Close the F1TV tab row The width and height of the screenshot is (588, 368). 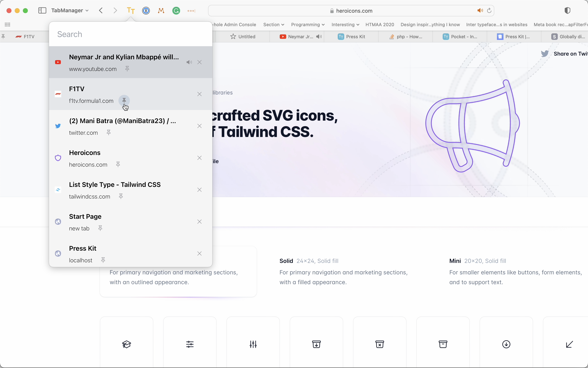click(x=199, y=94)
